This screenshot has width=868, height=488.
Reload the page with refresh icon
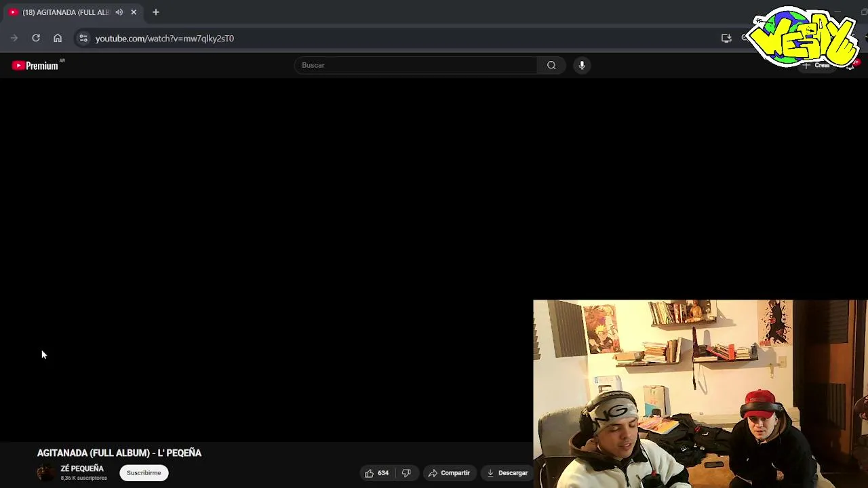click(x=36, y=38)
